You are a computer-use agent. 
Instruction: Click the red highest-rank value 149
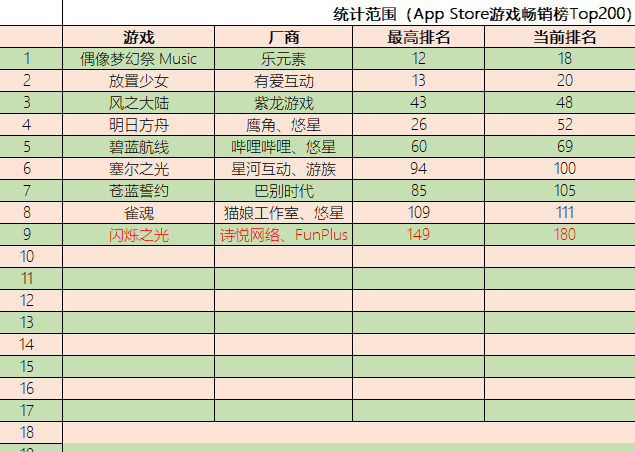click(x=418, y=235)
